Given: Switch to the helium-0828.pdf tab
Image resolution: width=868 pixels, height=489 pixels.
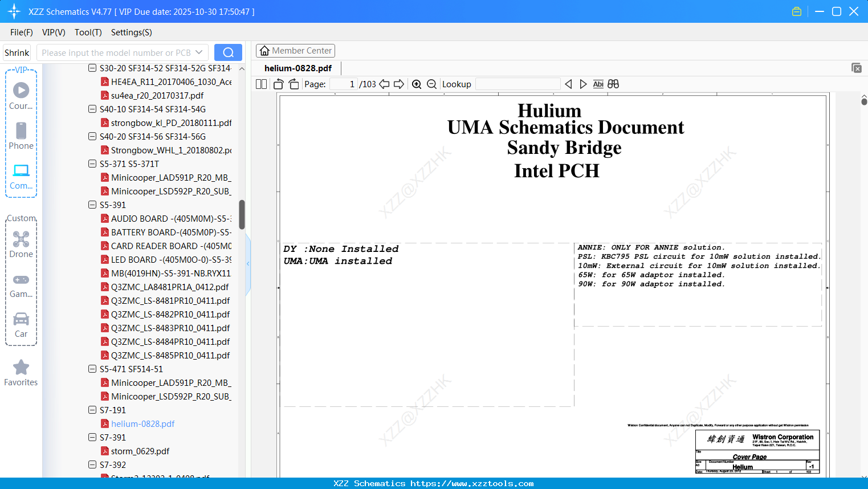Looking at the screenshot, I should pyautogui.click(x=298, y=68).
